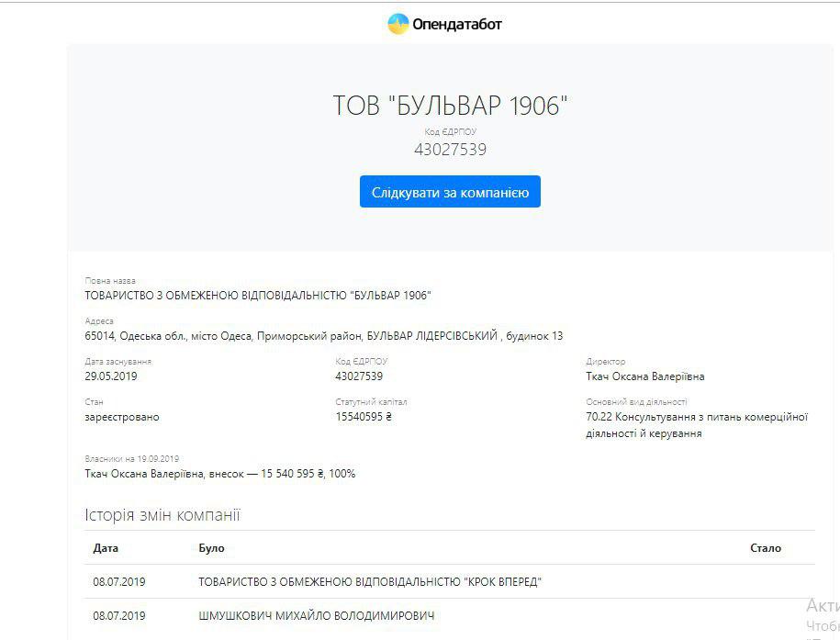Viewport: 840px width, 640px height.
Task: Click the Статутний капітал label
Action: 371,402
